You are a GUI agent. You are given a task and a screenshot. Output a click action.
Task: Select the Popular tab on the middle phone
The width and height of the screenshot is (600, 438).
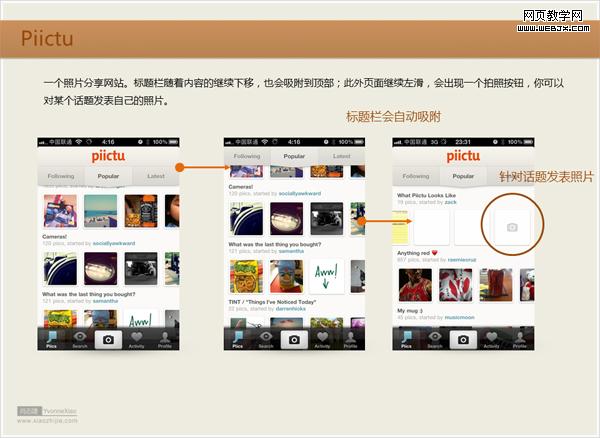click(x=294, y=157)
